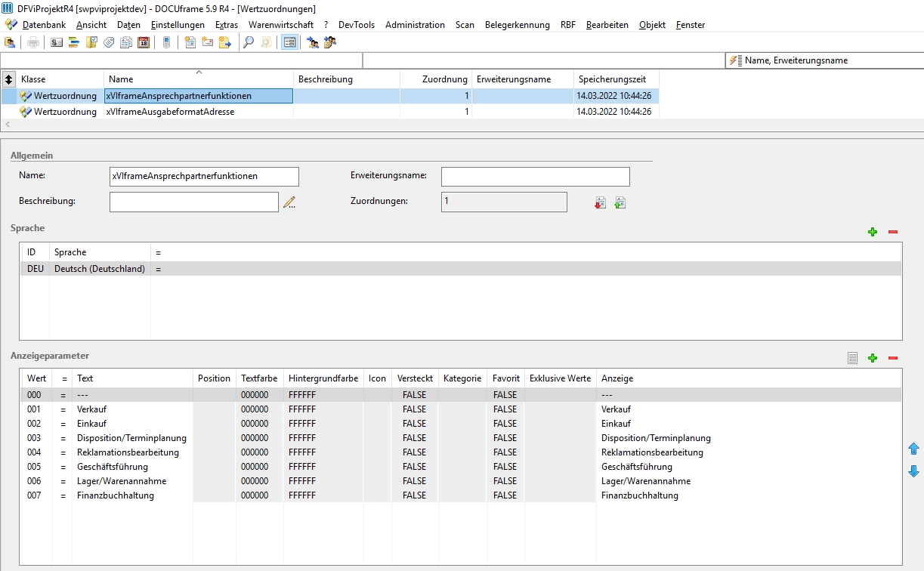Select the Geschäftsführung text cell
Screen dimensions: 924x571
click(x=133, y=467)
